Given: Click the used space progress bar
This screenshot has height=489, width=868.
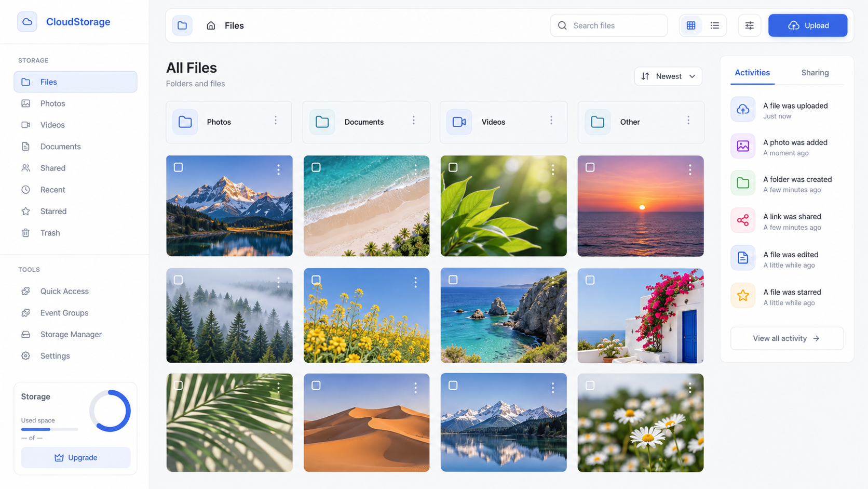Looking at the screenshot, I should (49, 429).
